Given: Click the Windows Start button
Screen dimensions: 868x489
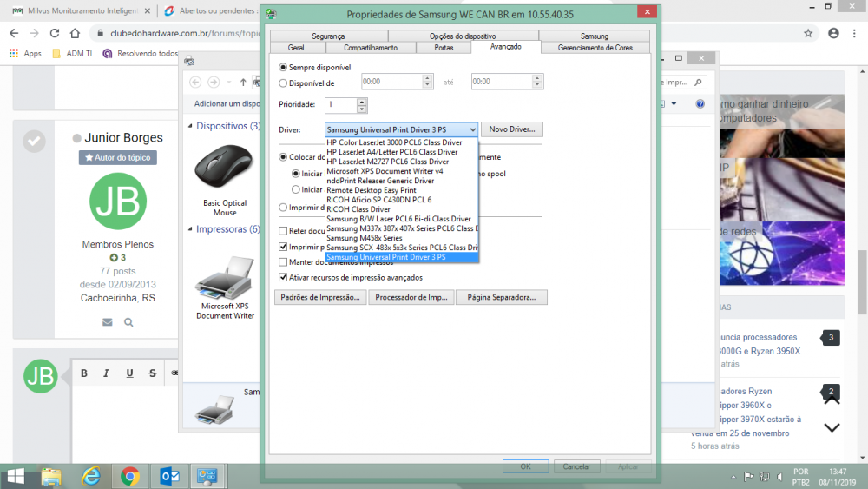Looking at the screenshot, I should point(16,476).
